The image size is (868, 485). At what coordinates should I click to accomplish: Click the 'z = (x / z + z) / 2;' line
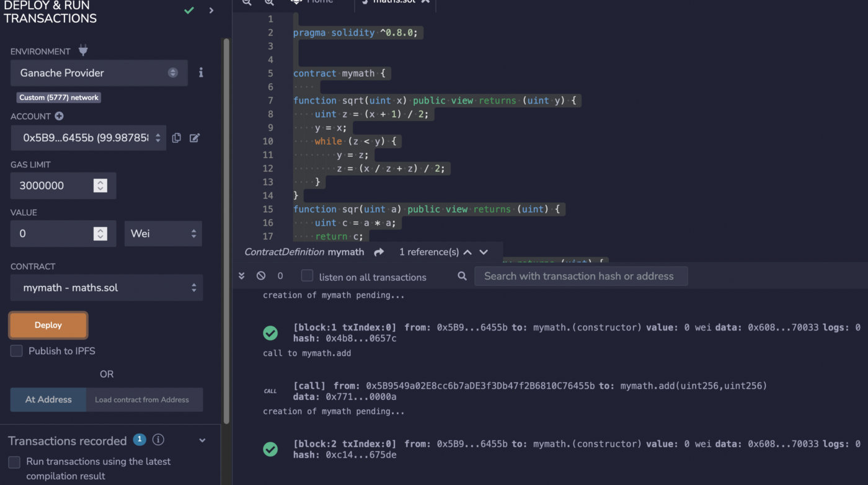(391, 169)
